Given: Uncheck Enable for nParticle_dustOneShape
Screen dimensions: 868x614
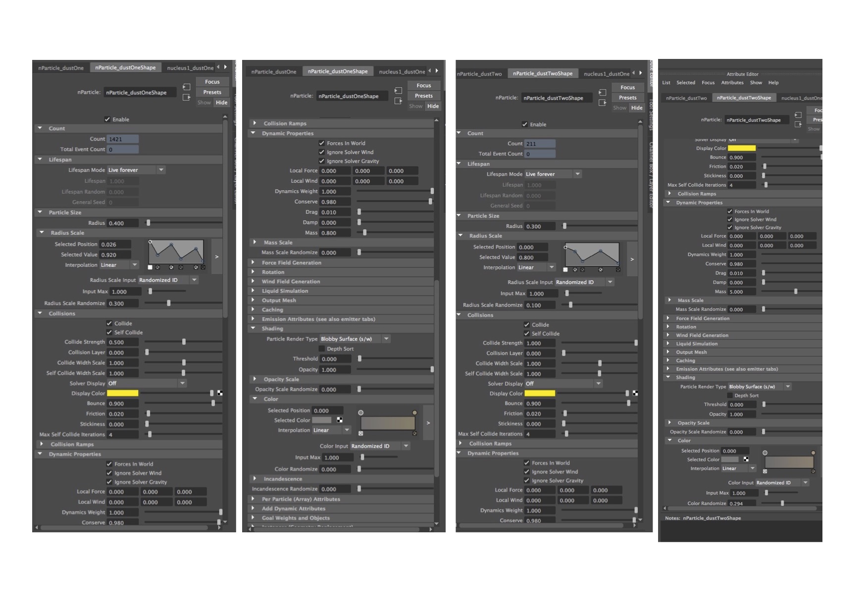Looking at the screenshot, I should 107,119.
